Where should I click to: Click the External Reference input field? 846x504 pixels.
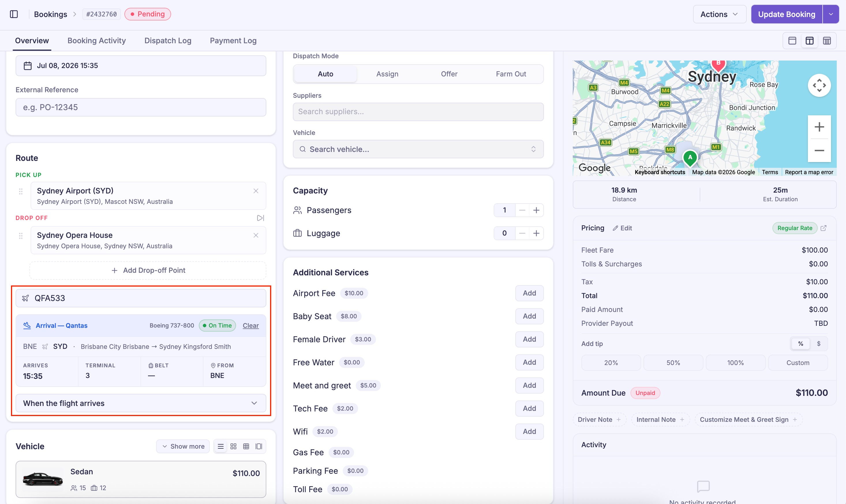point(141,107)
